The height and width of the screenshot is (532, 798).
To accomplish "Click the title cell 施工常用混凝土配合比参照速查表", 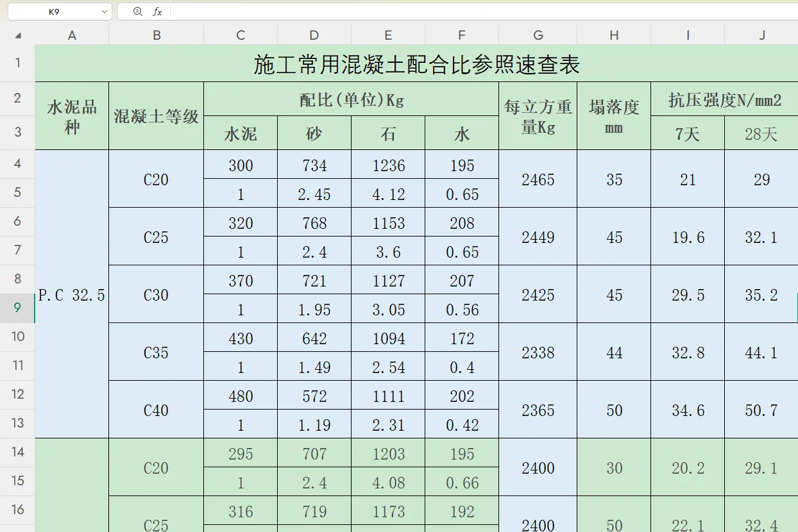I will [x=417, y=63].
